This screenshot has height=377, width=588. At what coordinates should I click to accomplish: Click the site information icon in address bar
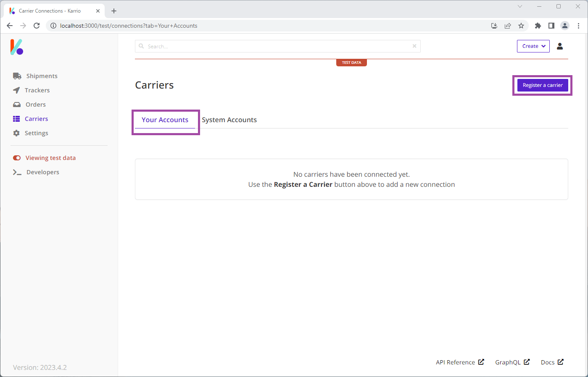point(53,26)
